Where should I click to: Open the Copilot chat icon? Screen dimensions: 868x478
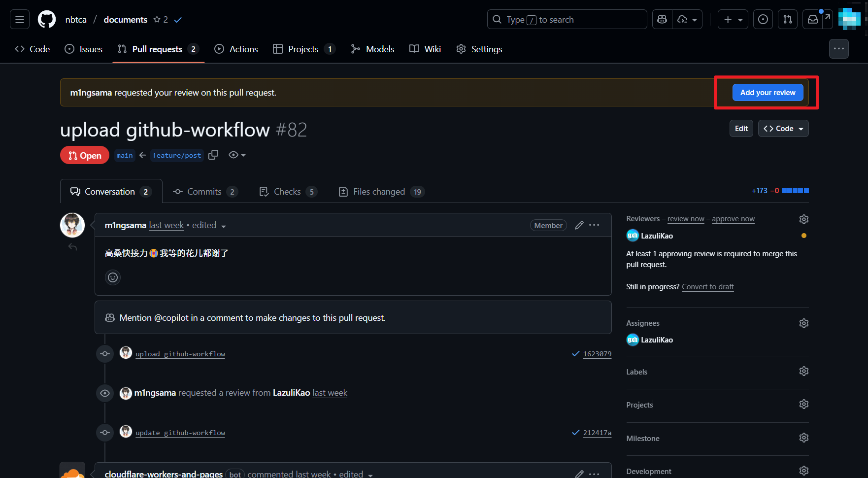[662, 20]
